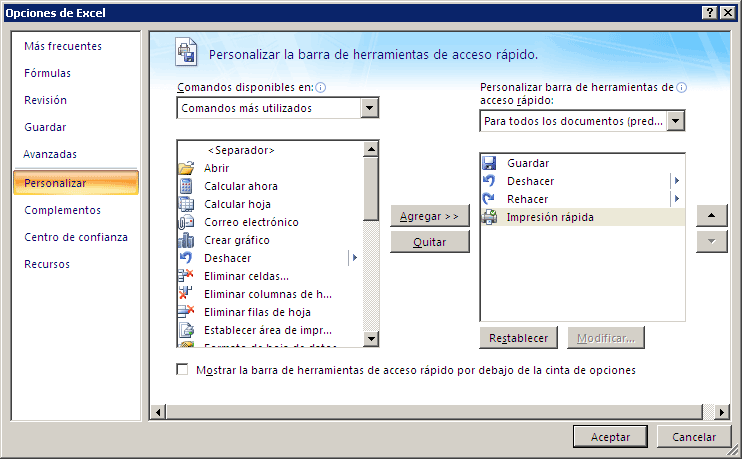Expand Deshacer arrow in quick access list
Viewport: 742px width, 459px height.
[x=677, y=181]
